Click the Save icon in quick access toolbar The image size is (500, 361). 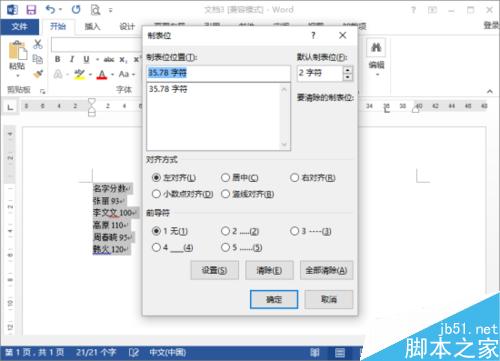coord(31,10)
